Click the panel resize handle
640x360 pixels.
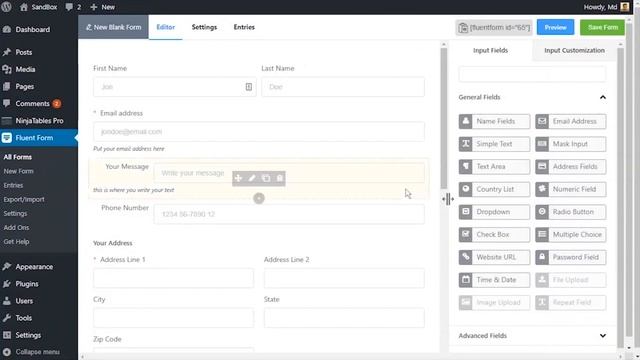448,199
